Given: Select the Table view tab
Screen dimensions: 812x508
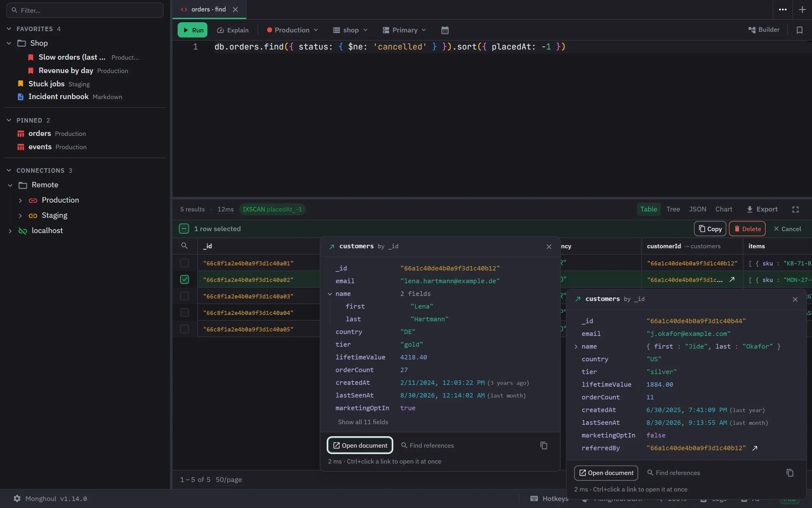Looking at the screenshot, I should 648,209.
